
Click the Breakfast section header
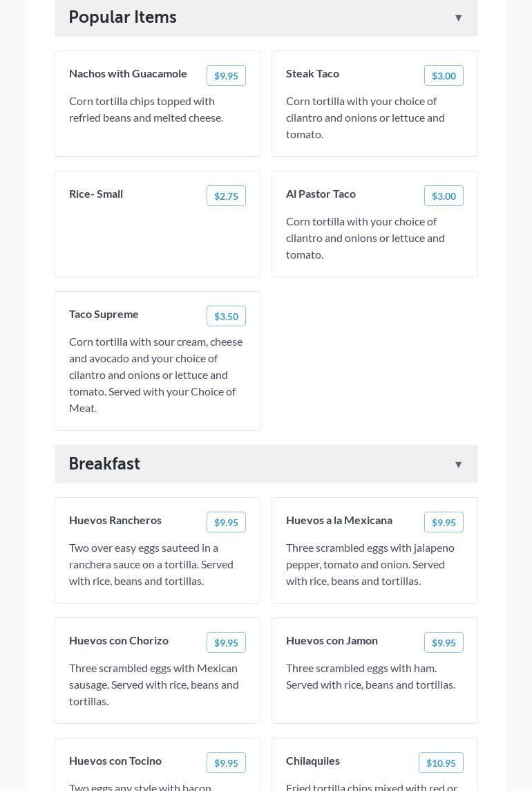[x=104, y=464]
